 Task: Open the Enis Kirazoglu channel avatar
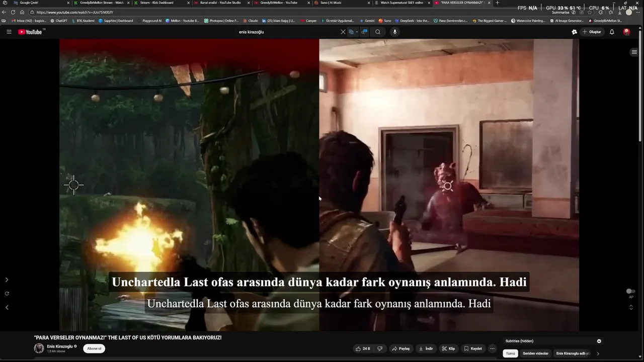coord(39,348)
